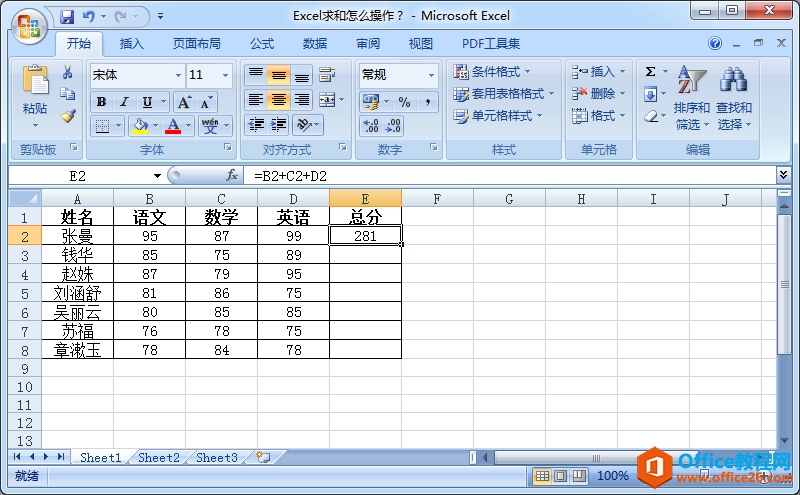Switch to the 插入 ribbon tab
Viewport: 800px width, 495px height.
click(132, 44)
